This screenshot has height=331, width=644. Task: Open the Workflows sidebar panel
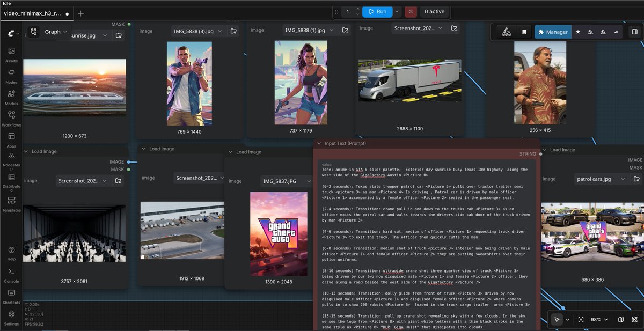coord(11,119)
